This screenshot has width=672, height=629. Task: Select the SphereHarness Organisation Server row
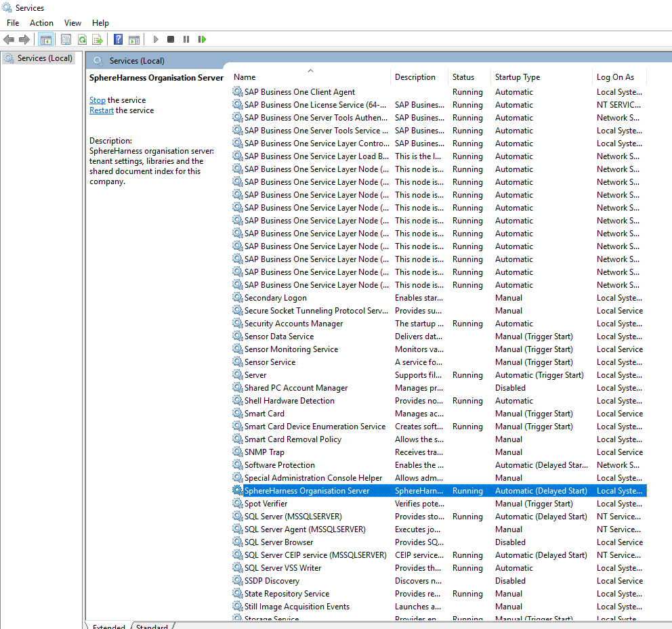[x=439, y=491]
